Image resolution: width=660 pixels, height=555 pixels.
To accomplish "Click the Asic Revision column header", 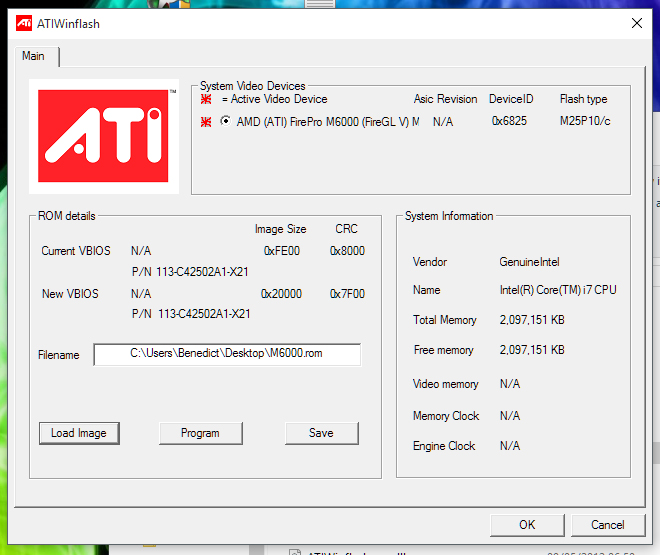I will (445, 99).
